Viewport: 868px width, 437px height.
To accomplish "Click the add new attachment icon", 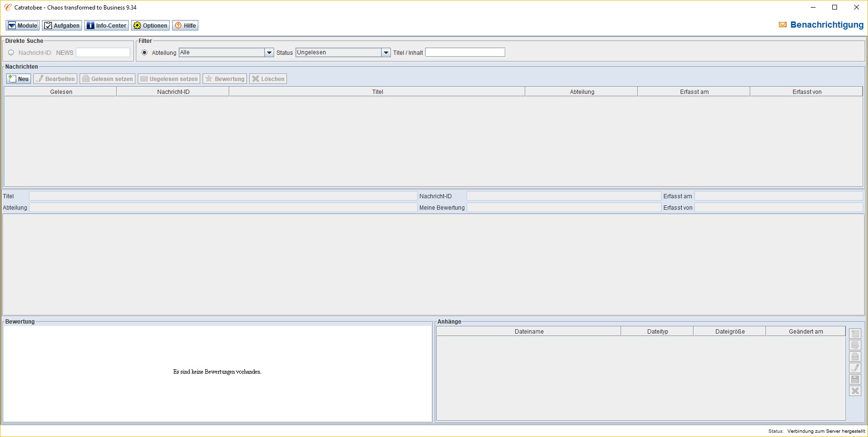I will (x=855, y=334).
